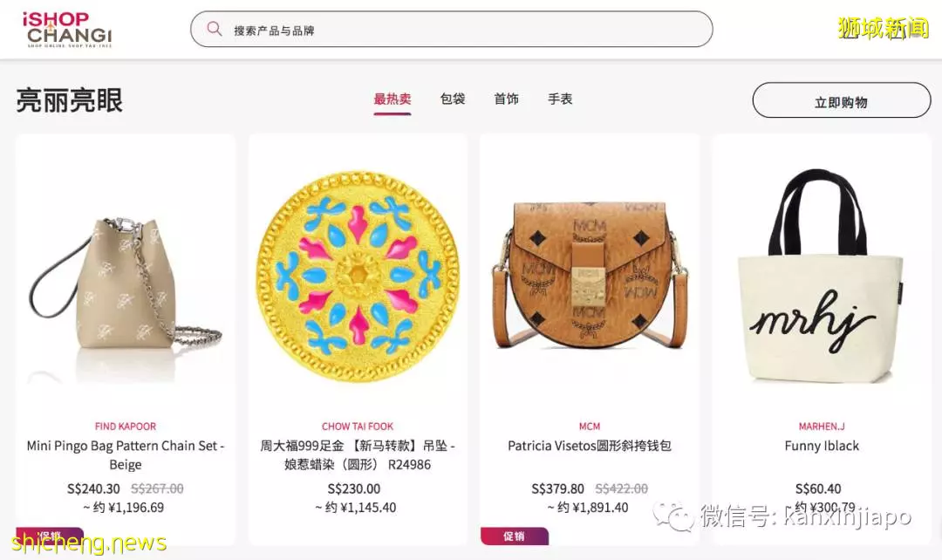Switch to the 包袋 tab
This screenshot has width=942, height=560.
pyautogui.click(x=453, y=99)
